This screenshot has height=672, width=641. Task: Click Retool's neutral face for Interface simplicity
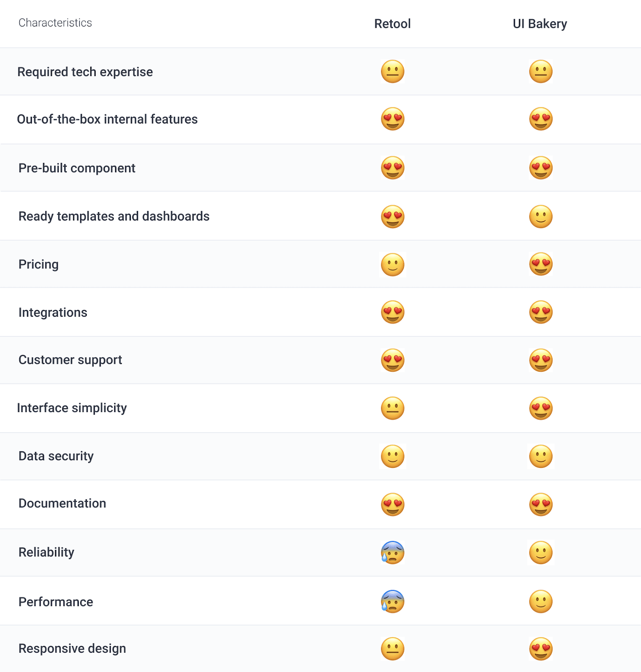(392, 408)
